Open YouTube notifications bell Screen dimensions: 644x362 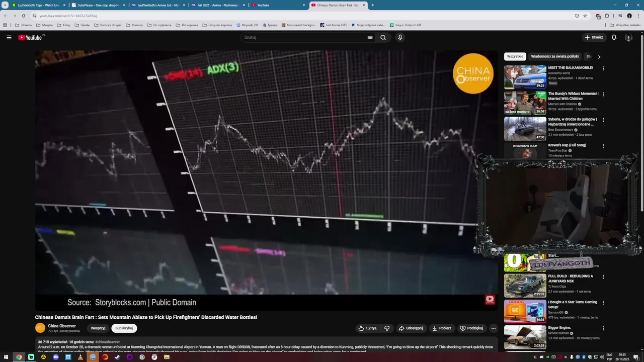click(x=614, y=37)
